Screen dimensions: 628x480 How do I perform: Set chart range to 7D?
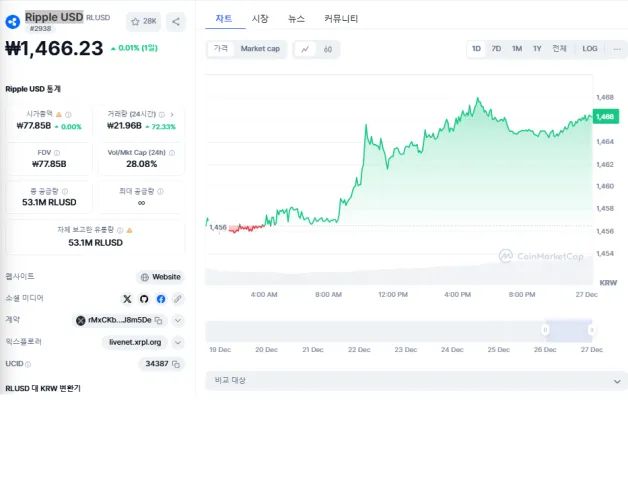click(496, 49)
